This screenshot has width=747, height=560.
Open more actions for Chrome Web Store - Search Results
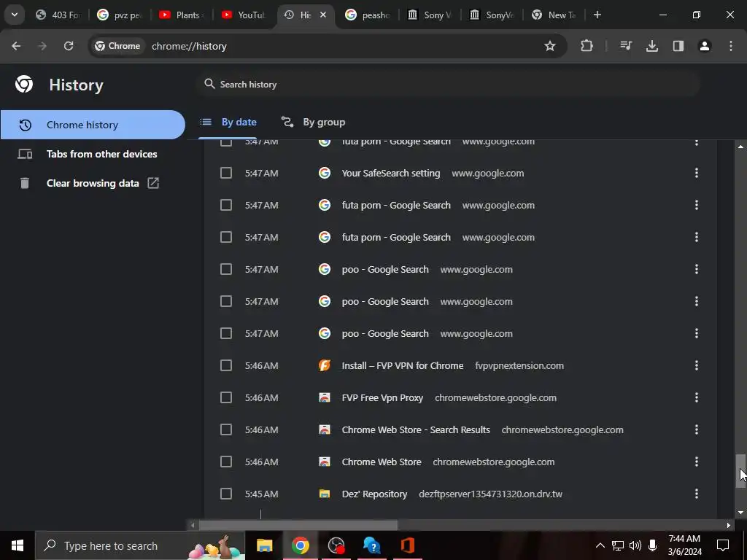coord(697,429)
